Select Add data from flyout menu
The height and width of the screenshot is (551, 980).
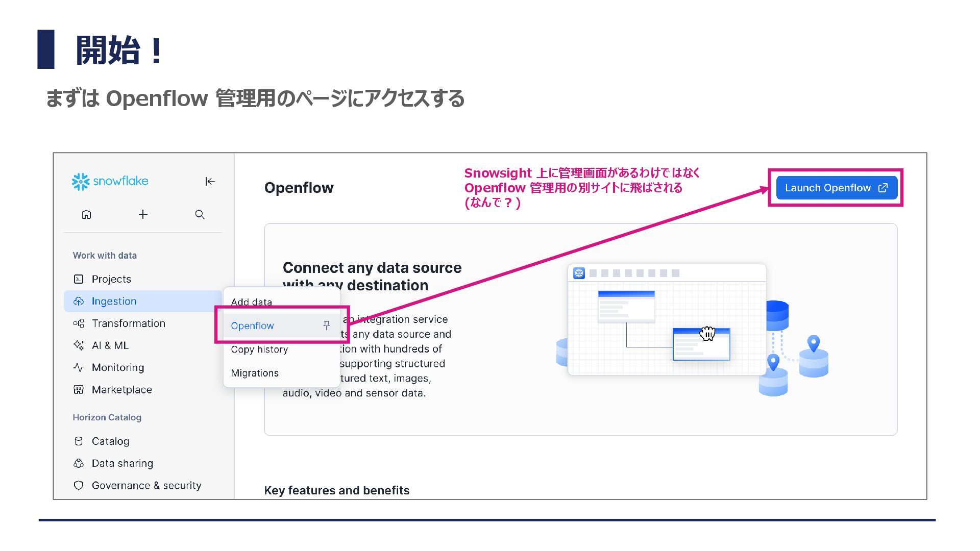tap(251, 302)
